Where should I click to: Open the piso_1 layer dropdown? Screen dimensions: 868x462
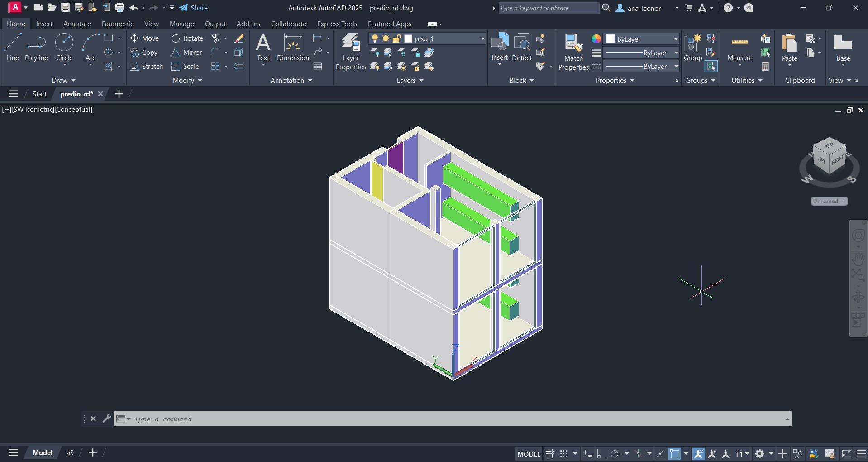[482, 39]
